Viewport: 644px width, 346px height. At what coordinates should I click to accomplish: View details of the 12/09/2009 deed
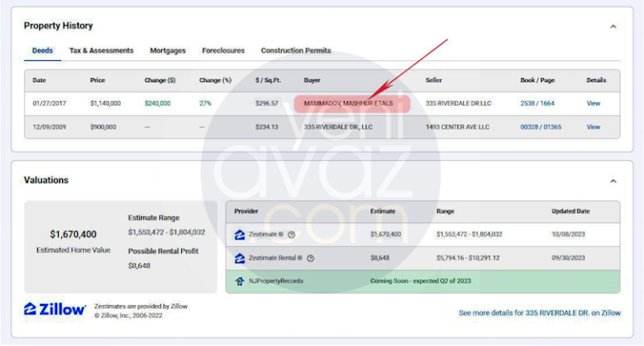[x=593, y=127]
